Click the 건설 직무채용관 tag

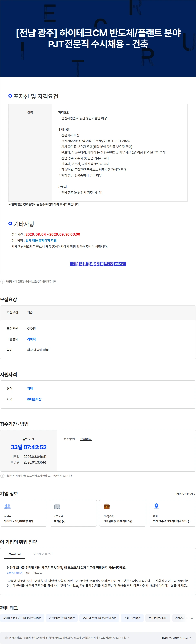(132, 618)
